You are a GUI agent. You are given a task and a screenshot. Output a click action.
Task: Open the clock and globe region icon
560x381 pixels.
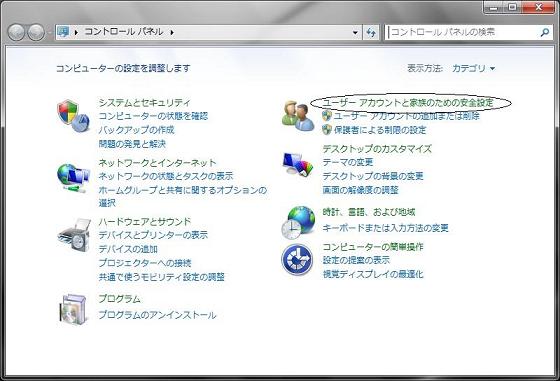coord(298,222)
